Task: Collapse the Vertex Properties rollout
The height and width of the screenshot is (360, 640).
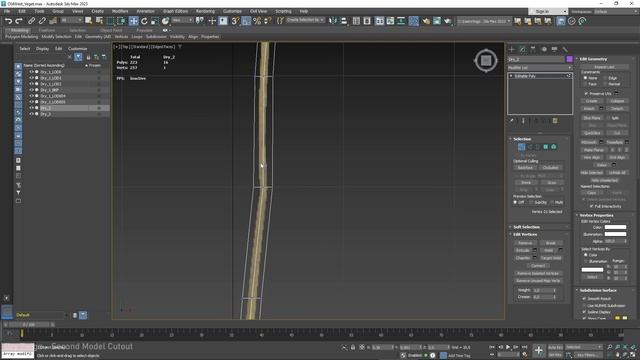Action: pyautogui.click(x=596, y=215)
